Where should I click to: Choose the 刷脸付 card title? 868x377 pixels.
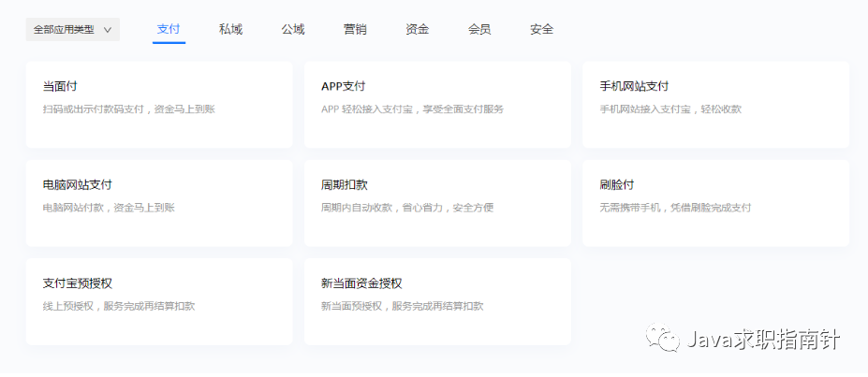(617, 184)
